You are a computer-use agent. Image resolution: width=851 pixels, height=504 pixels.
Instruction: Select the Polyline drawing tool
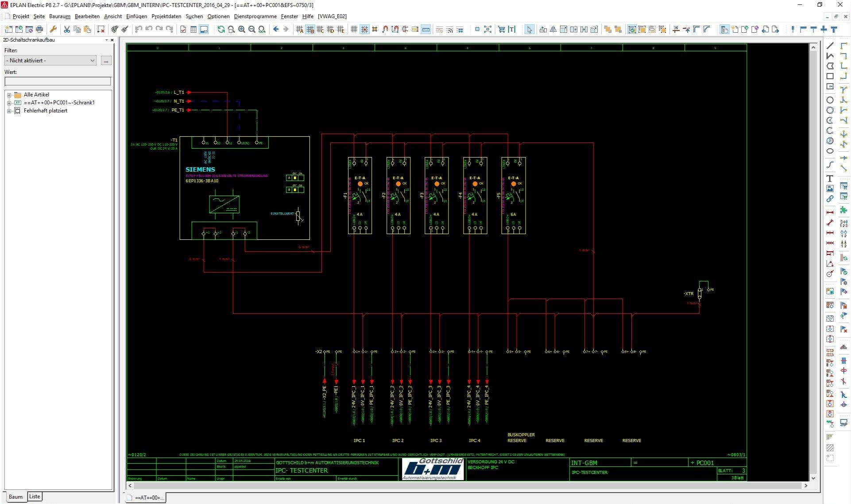pyautogui.click(x=830, y=56)
